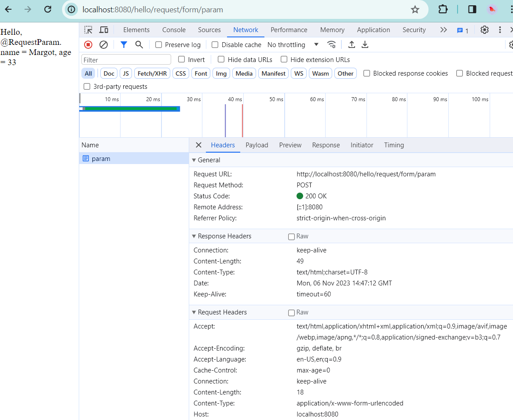Open the No throttling dropdown
The image size is (513, 420).
[293, 44]
